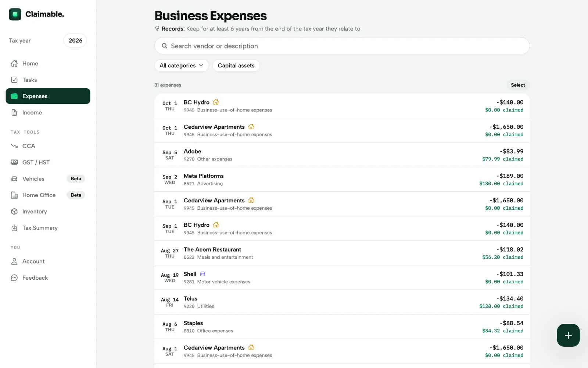Open the Home sidebar icon
The image size is (588, 368).
(x=14, y=63)
